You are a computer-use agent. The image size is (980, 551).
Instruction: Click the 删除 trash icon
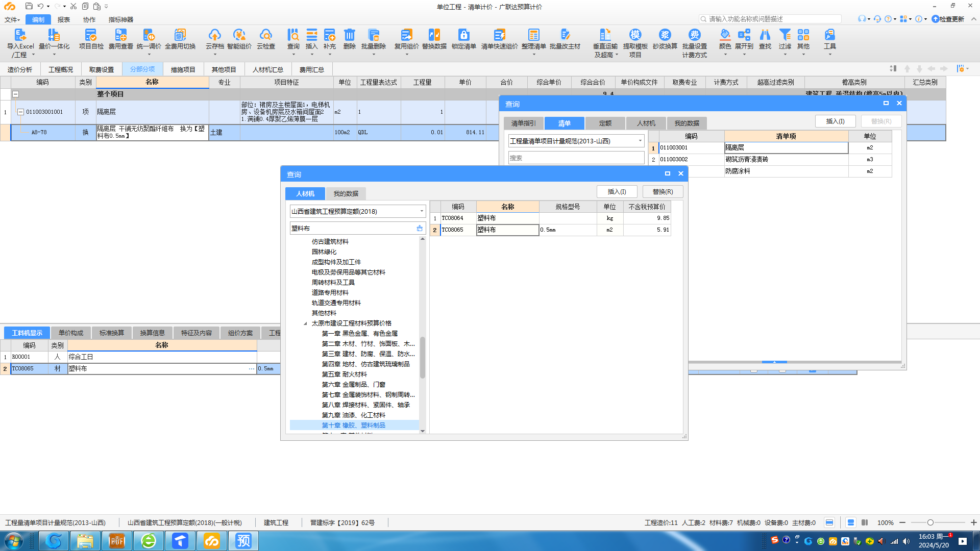click(349, 40)
